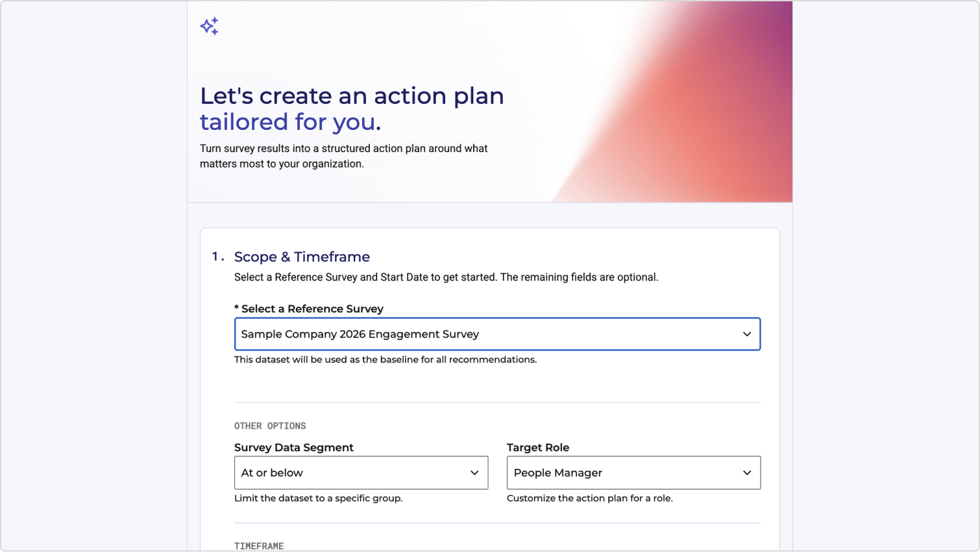Click the "Scope & Timeframe" section heading
Screen dimensions: 980x552
coord(302,257)
